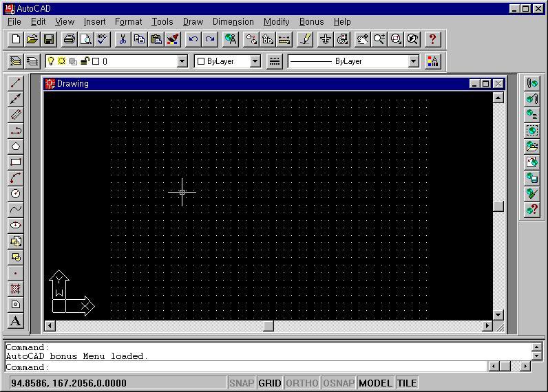Image resolution: width=548 pixels, height=392 pixels.
Task: Open Print Preview icon
Action: tap(85, 39)
